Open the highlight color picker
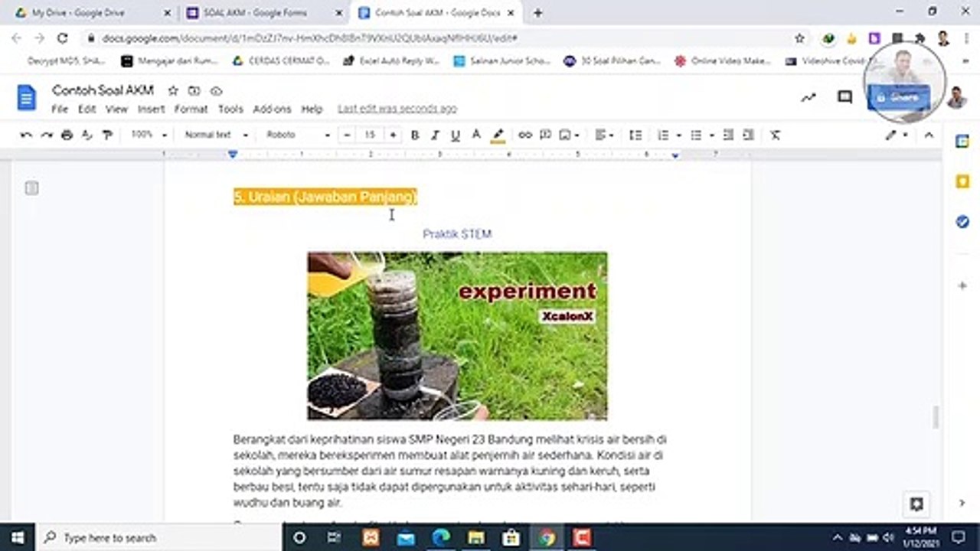The width and height of the screenshot is (980, 551). pos(498,135)
